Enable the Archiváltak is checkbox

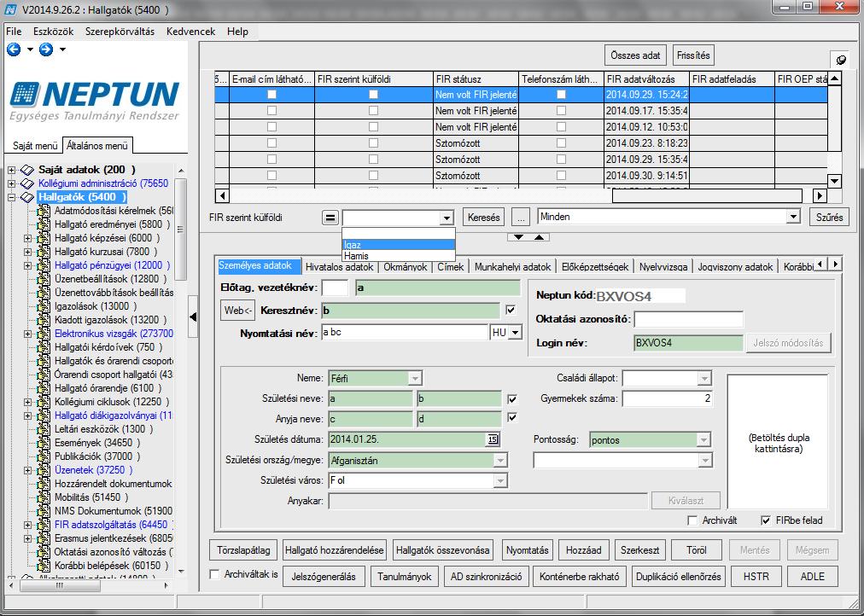point(215,574)
